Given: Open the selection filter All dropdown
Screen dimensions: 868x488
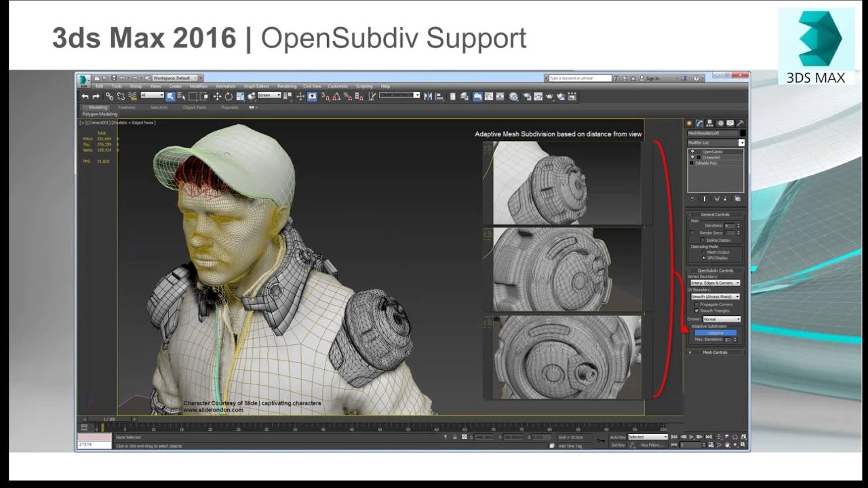Looking at the screenshot, I should [153, 95].
